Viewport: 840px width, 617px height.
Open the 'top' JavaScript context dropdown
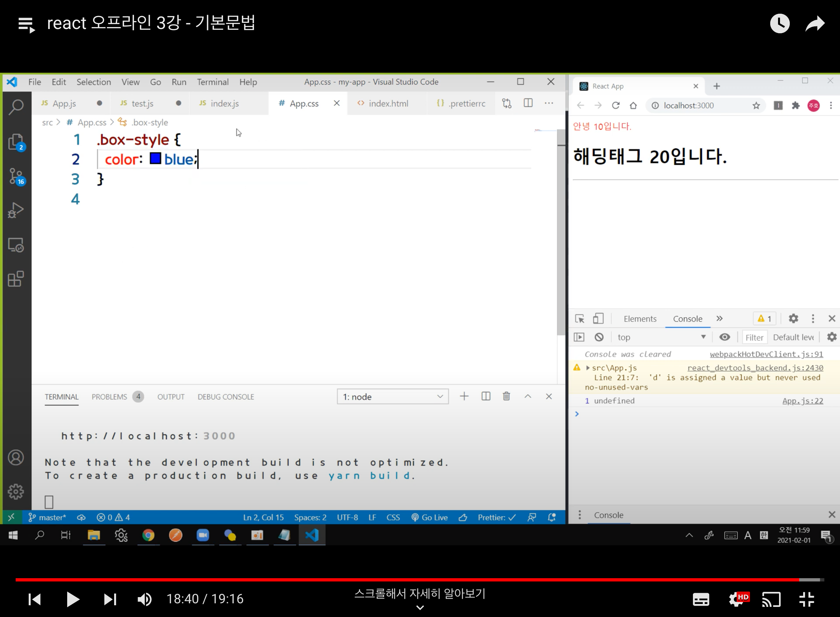coord(661,337)
